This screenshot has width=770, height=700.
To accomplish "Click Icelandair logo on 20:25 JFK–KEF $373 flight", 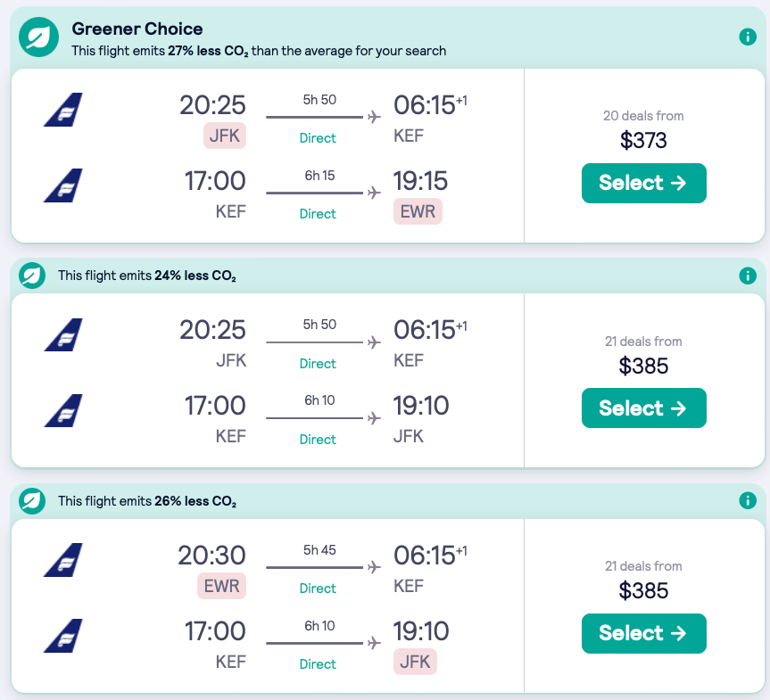I will tap(63, 110).
